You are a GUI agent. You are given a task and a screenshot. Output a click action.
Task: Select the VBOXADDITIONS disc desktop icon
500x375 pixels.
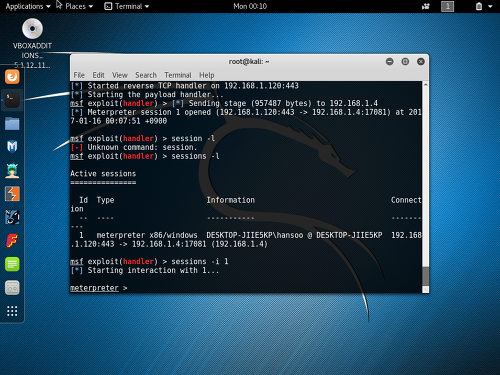(32, 42)
